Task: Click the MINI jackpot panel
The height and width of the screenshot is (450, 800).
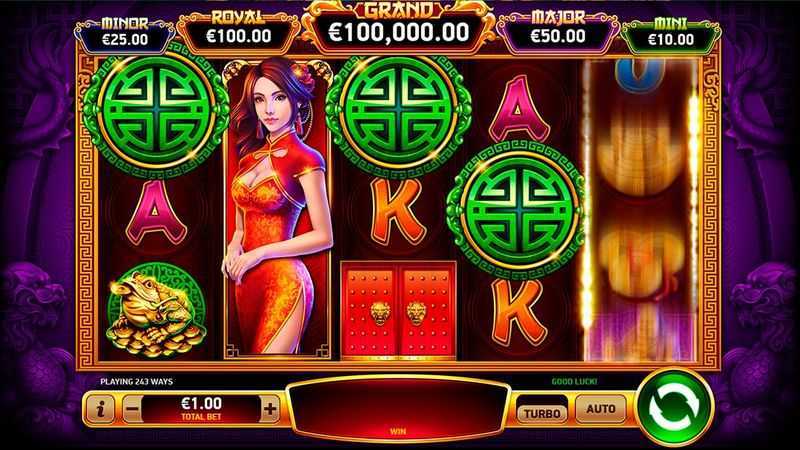Action: [671, 35]
